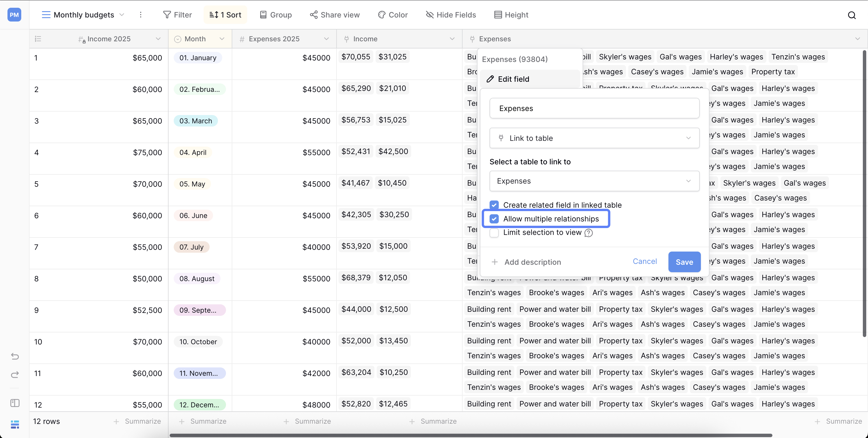
Task: Open the Color settings
Action: [x=393, y=14]
